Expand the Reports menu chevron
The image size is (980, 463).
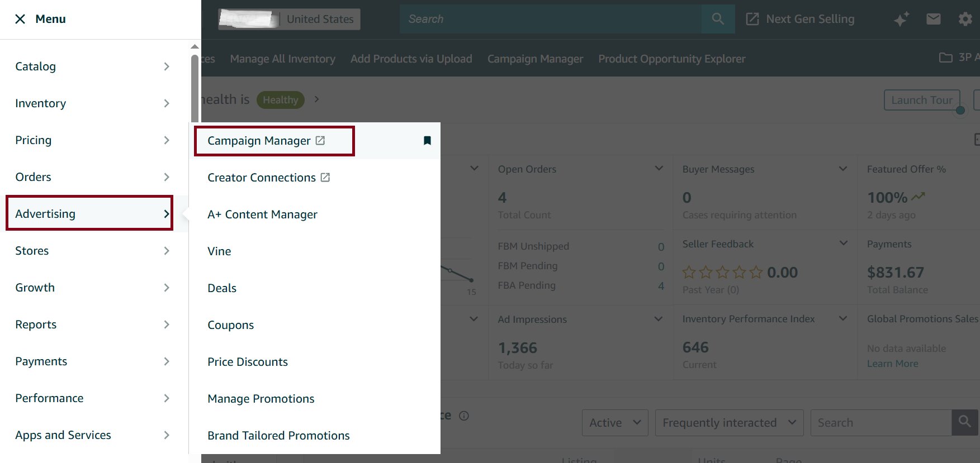pos(167,324)
